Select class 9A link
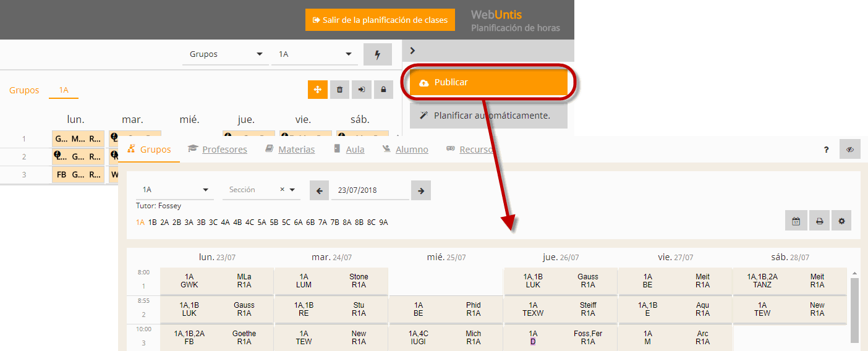Viewport: 868px width, 351px height. point(383,222)
